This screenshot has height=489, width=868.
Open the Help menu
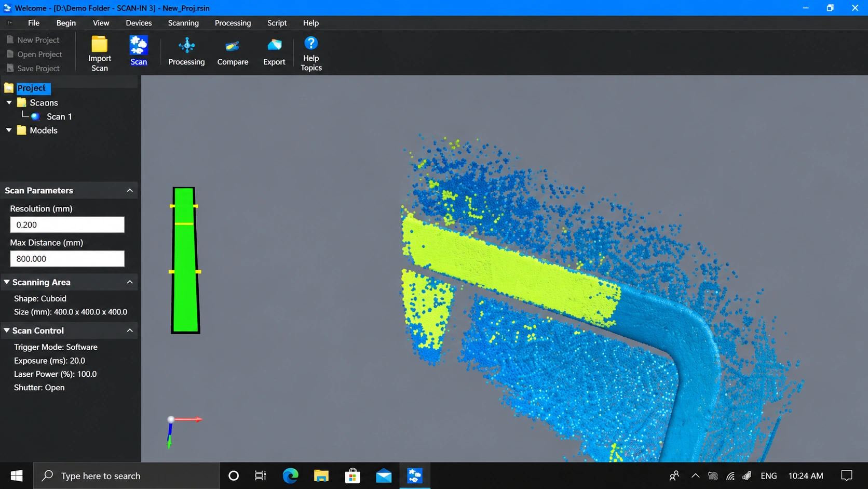tap(311, 23)
